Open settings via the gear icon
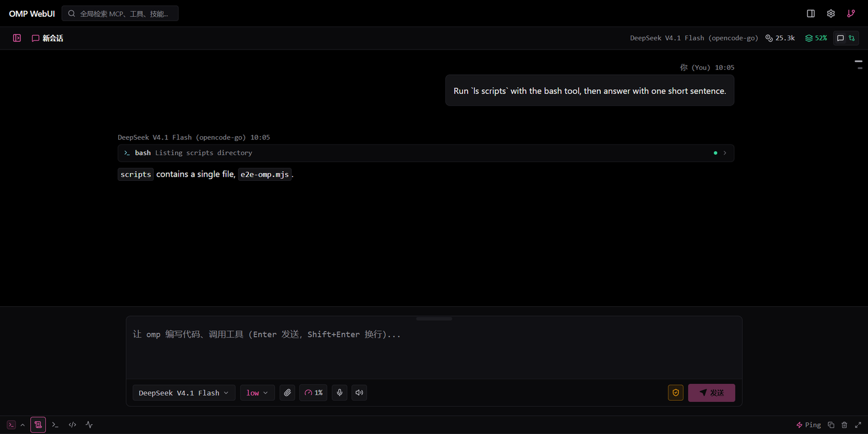 tap(831, 13)
